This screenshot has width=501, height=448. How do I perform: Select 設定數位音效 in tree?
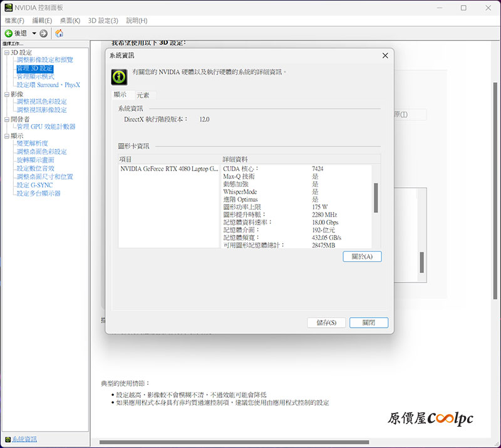(36, 168)
